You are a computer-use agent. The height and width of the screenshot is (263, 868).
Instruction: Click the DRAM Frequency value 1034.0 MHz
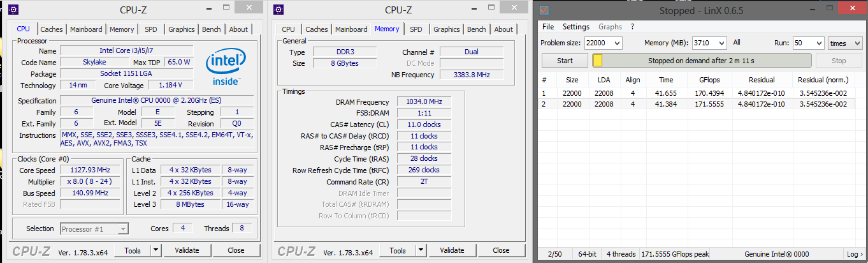[424, 102]
